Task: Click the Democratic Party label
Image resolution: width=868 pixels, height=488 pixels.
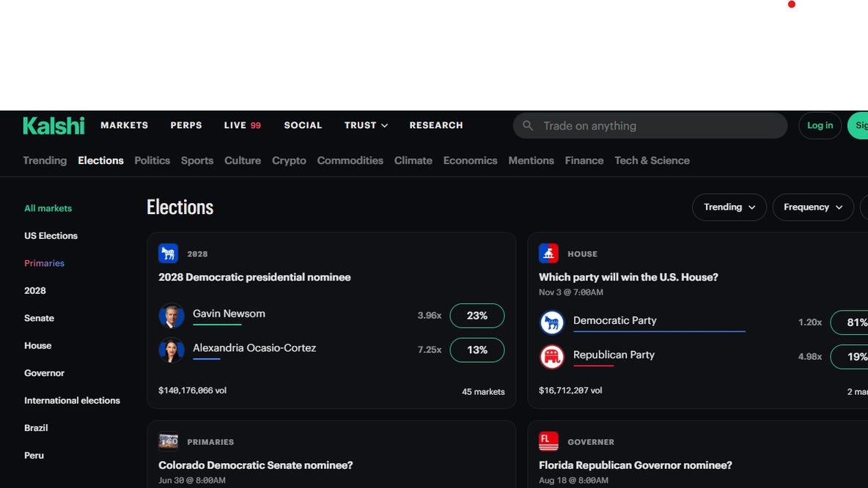Action: [615, 320]
